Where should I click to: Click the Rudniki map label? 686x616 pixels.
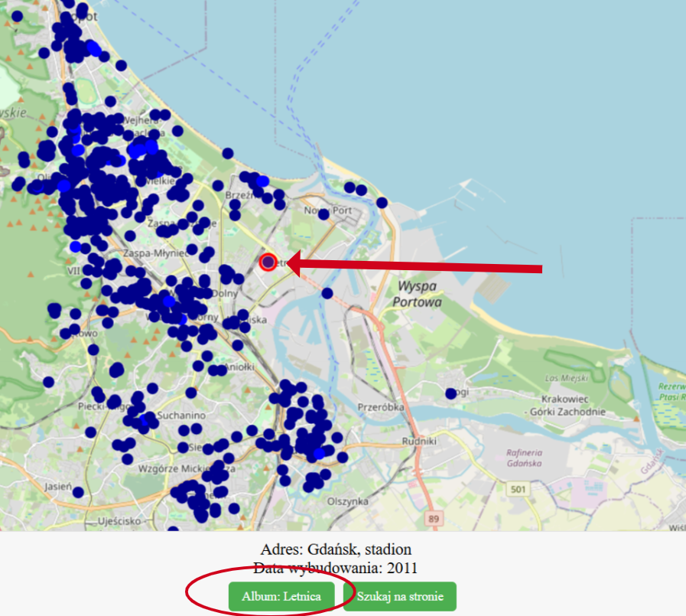point(419,442)
